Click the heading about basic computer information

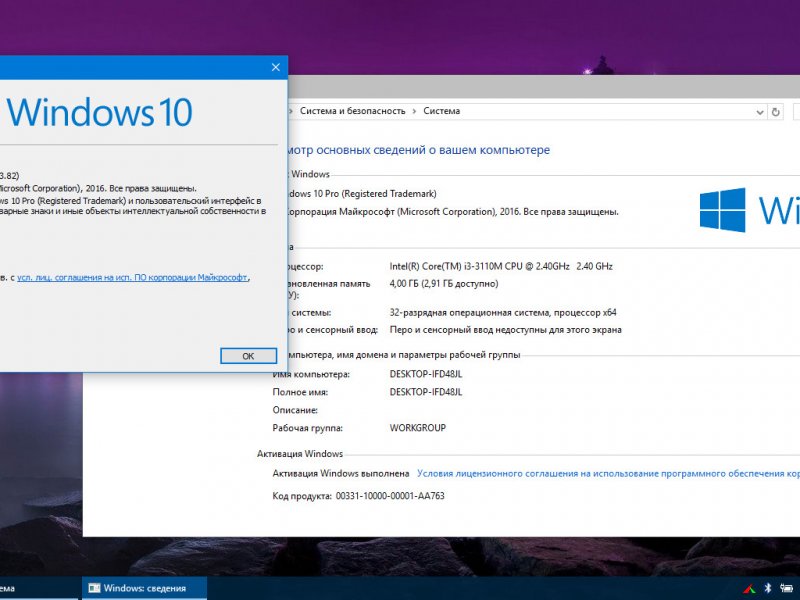[418, 150]
